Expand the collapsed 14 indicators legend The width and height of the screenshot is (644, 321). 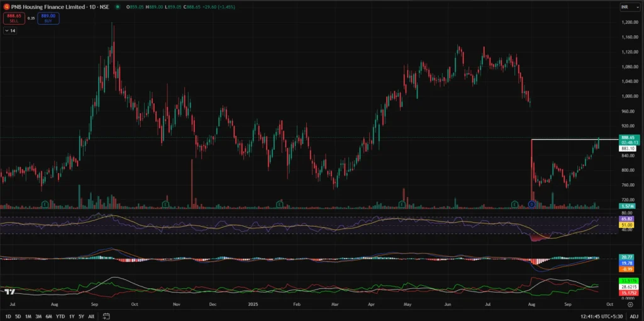click(x=10, y=30)
